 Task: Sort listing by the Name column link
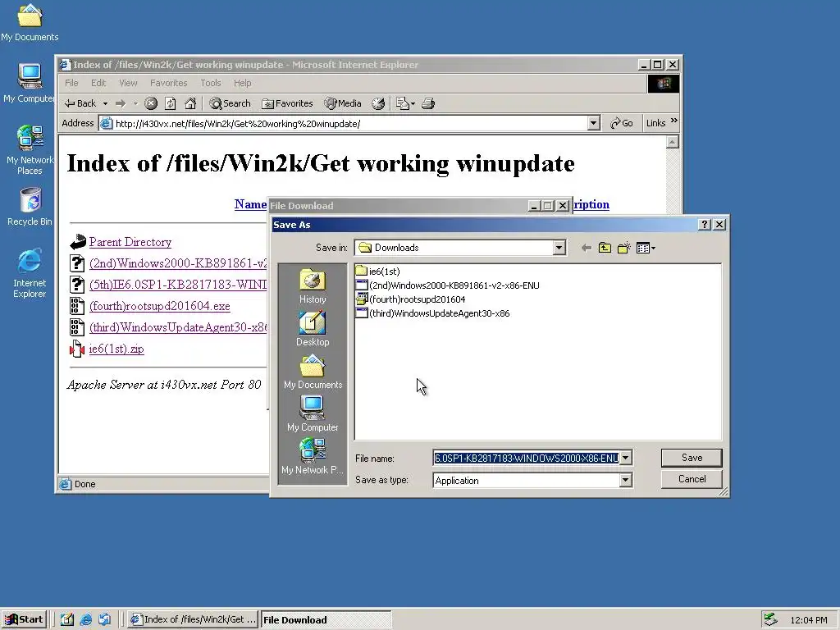[x=250, y=204]
